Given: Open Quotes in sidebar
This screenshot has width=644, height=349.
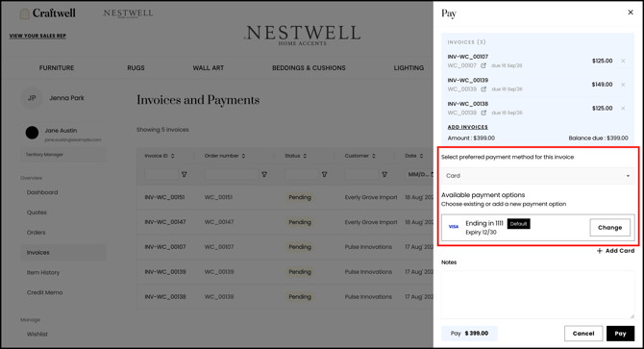Looking at the screenshot, I should [x=37, y=212].
